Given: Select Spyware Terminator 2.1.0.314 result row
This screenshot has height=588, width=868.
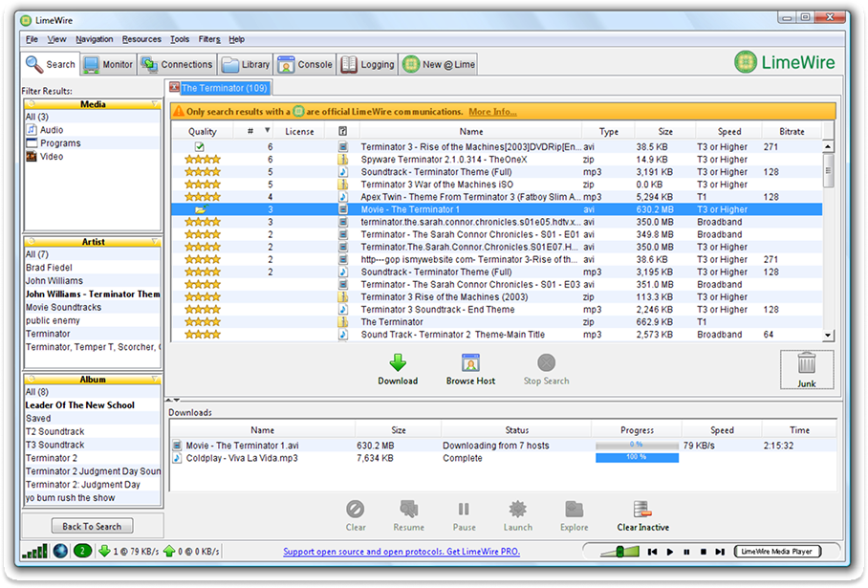Looking at the screenshot, I should point(496,160).
